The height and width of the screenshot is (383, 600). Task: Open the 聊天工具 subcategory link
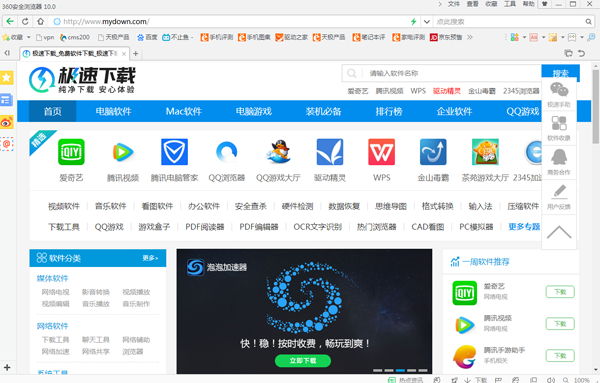(x=96, y=340)
